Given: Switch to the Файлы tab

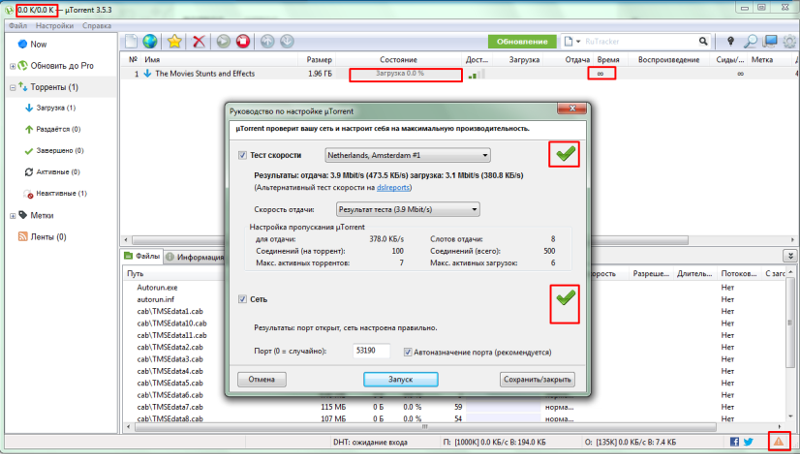Looking at the screenshot, I should (x=142, y=256).
